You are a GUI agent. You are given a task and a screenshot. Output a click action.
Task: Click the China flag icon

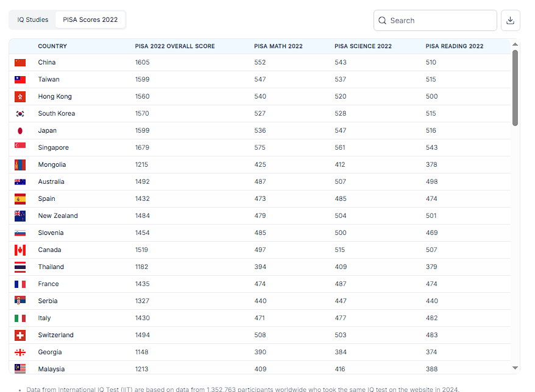click(x=20, y=62)
